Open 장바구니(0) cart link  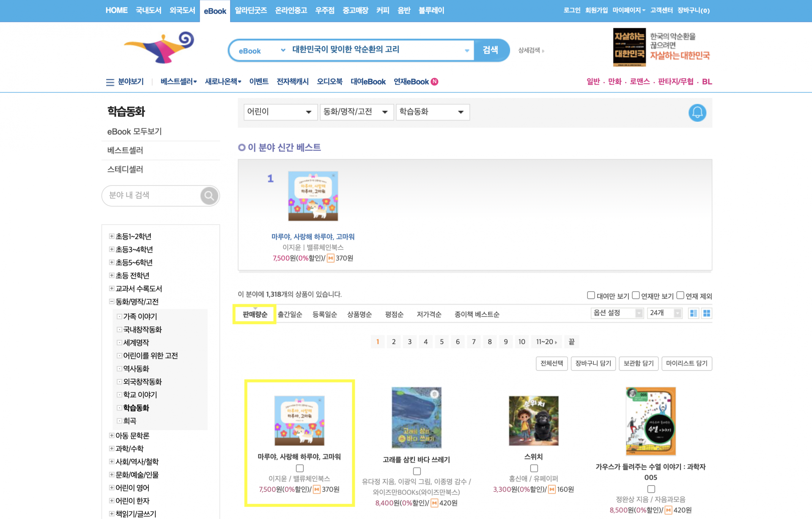(x=694, y=11)
